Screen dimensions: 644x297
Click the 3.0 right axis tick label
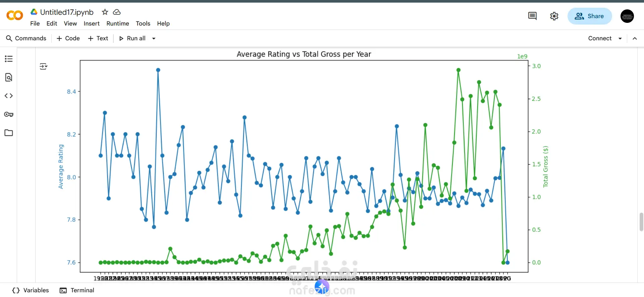536,66
